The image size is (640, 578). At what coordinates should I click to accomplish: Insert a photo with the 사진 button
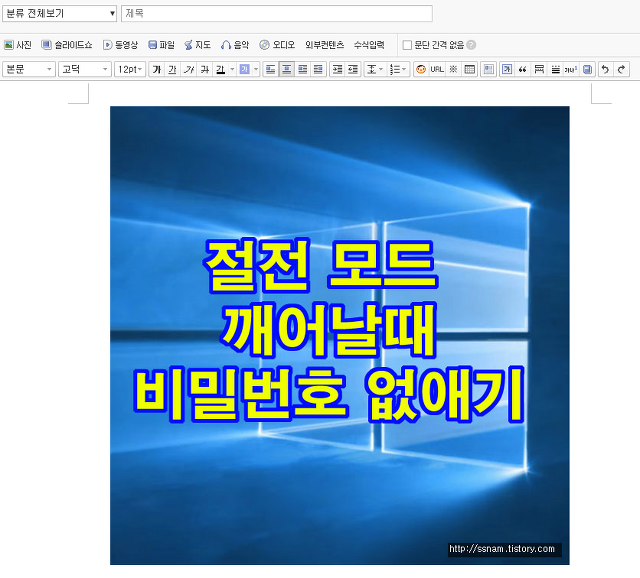click(18, 45)
